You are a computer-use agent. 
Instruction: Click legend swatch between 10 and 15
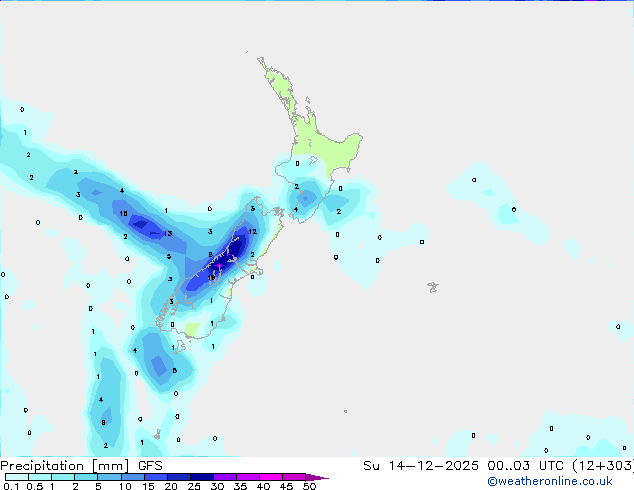pos(132,477)
